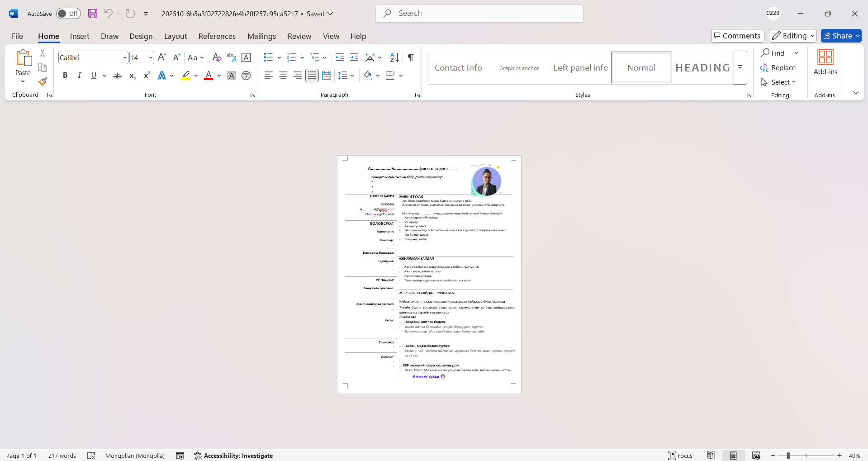Viewport: 868px width, 461px height.
Task: Click the Format Painter icon
Action: (x=43, y=82)
